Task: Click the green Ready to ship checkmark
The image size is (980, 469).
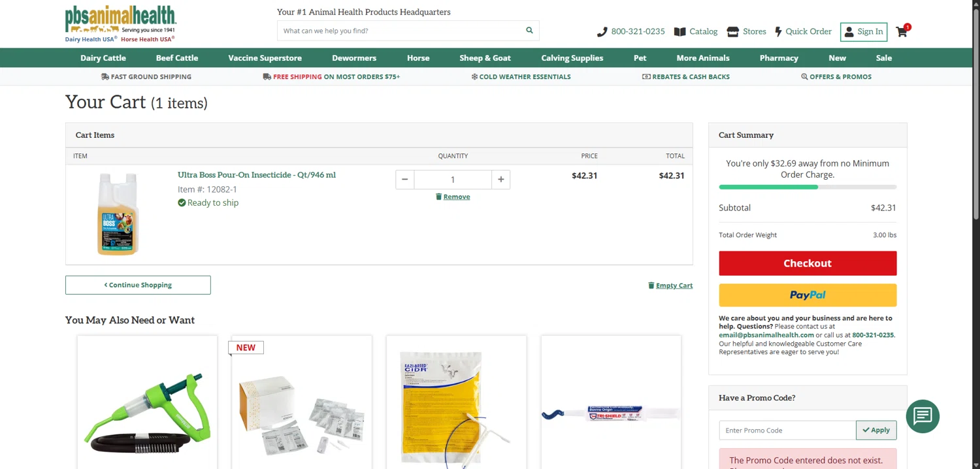Action: [x=182, y=202]
